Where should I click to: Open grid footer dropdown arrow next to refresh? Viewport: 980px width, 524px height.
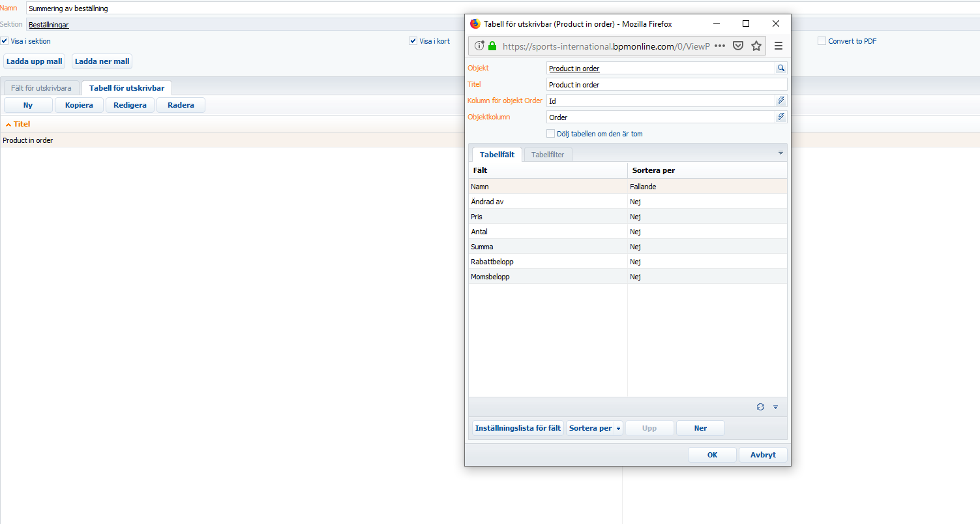pos(775,407)
